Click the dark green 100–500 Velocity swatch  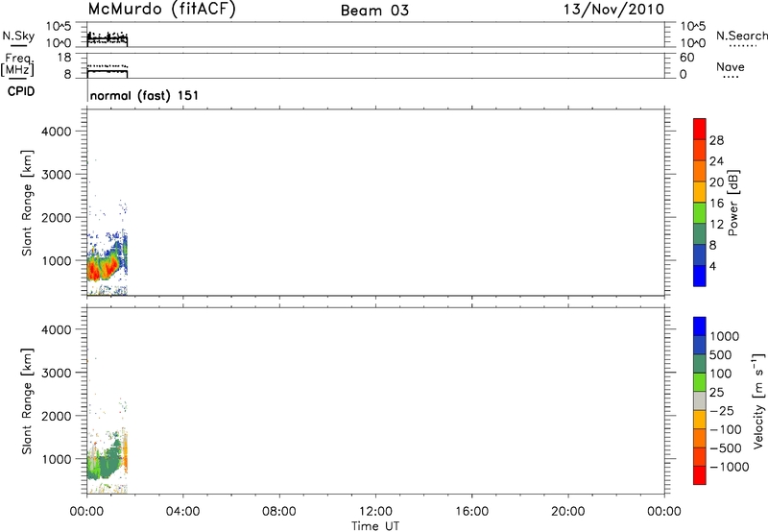[700, 364]
